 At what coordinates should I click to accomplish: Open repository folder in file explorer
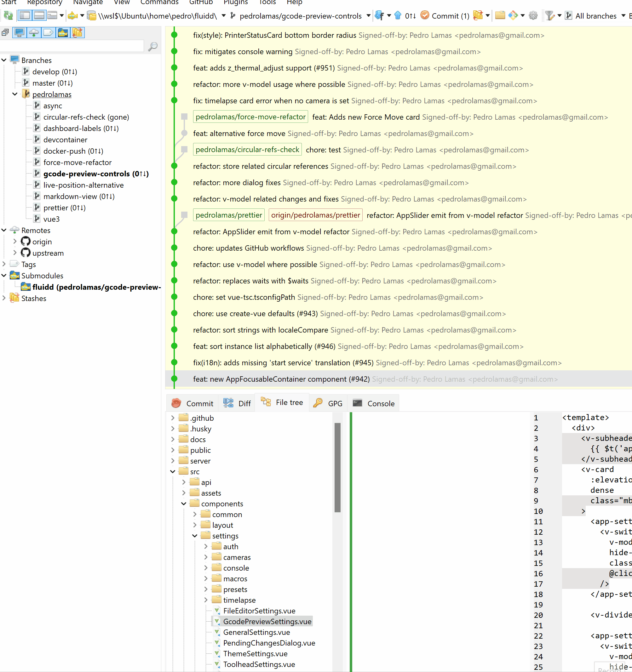click(499, 15)
